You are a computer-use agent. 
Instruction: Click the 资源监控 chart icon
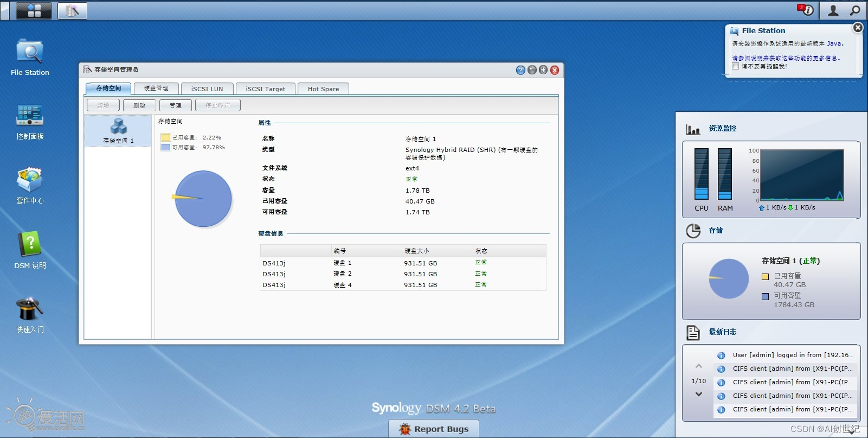click(693, 129)
